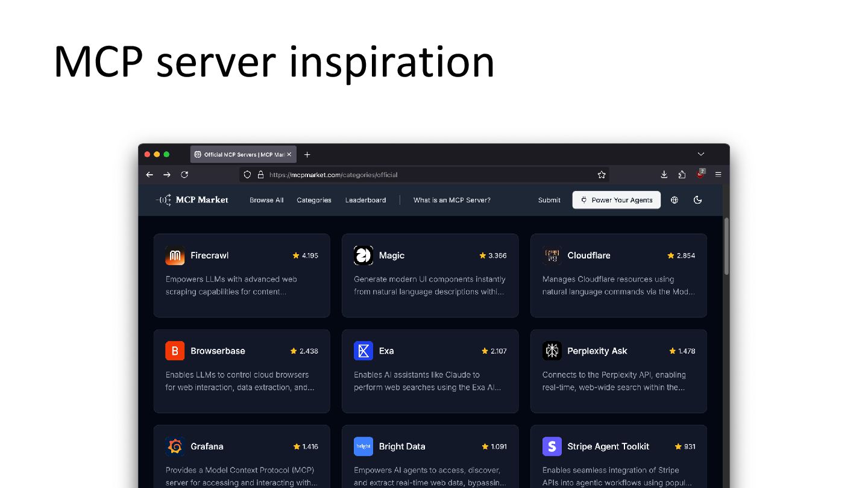
Task: Click the slide title MCP server inspiration
Action: (274, 61)
